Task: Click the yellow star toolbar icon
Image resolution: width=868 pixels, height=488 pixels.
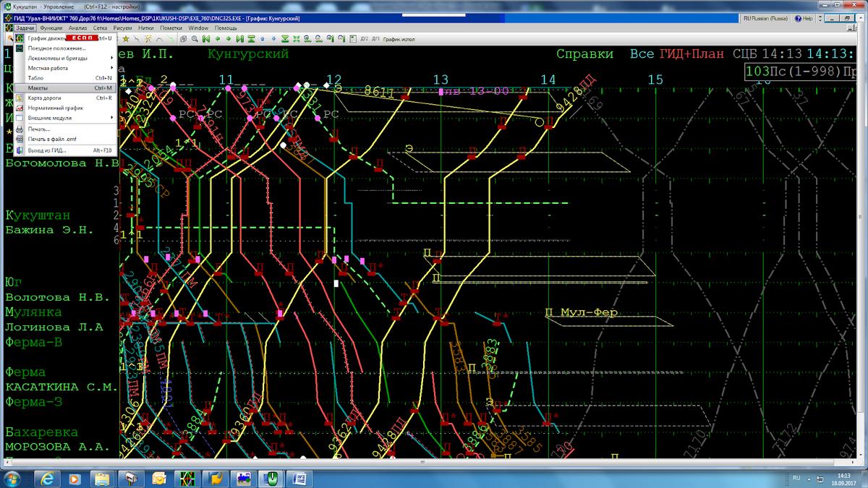Action: pyautogui.click(x=125, y=38)
